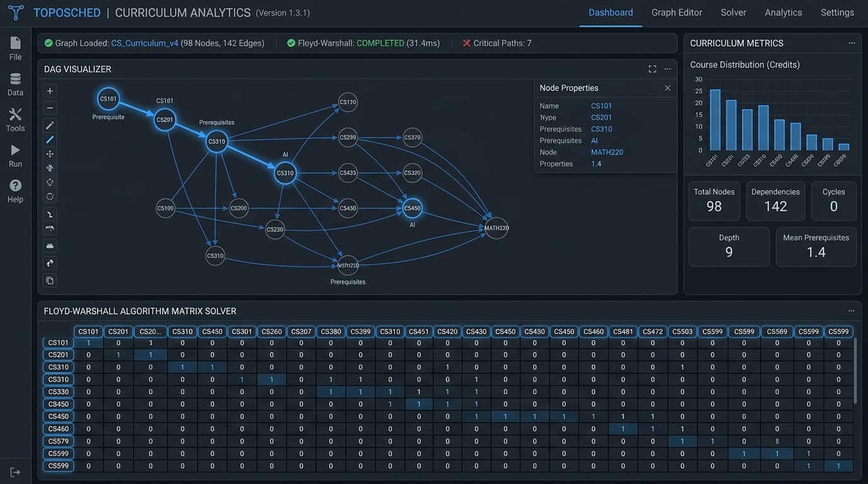
Task: Click CS101 value in Node Properties
Action: (x=601, y=106)
